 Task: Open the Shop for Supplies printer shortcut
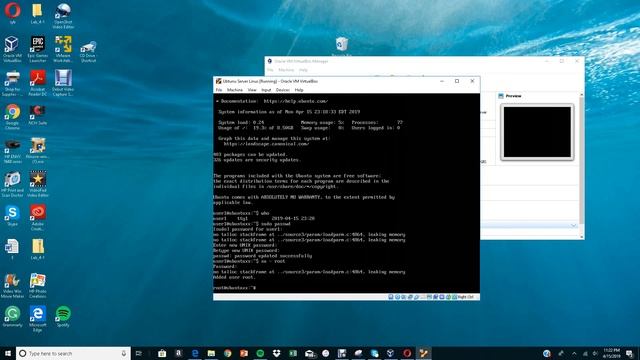[12, 82]
